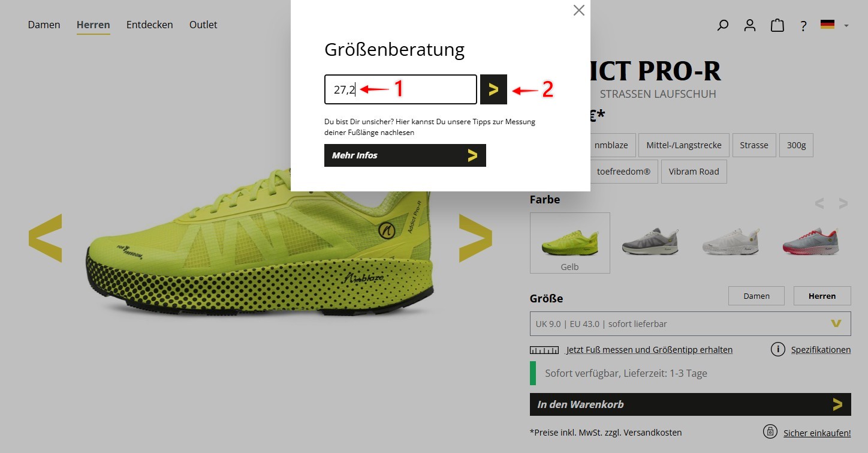
Task: Switch size chart to Herren
Action: tap(822, 296)
